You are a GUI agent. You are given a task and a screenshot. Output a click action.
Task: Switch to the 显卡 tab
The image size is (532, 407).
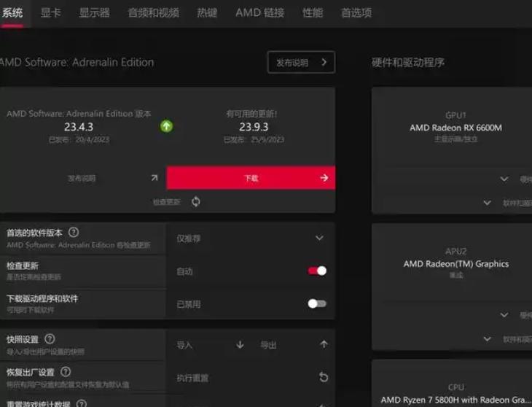50,13
